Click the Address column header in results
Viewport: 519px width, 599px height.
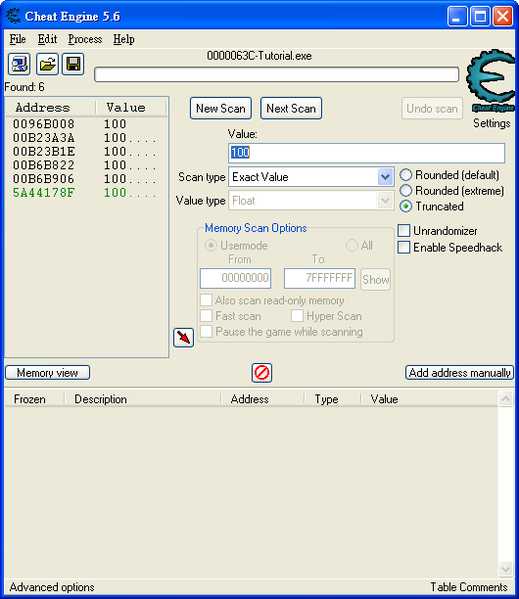(50, 107)
